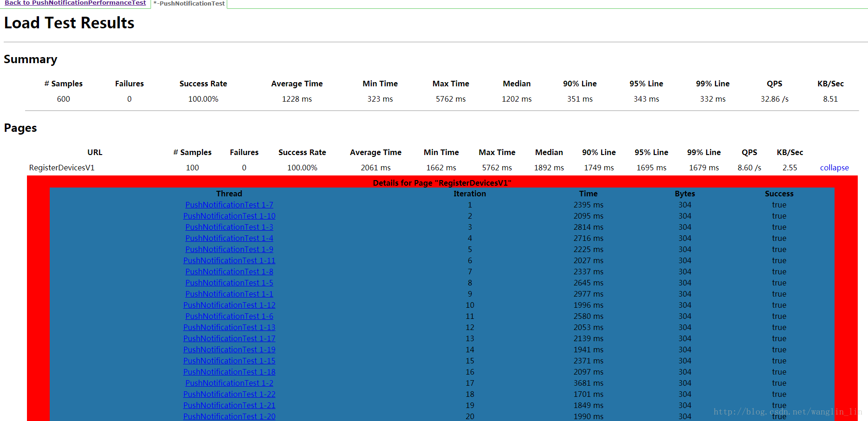Open thread link PushNotificationTest 1-9
The width and height of the screenshot is (868, 421).
pyautogui.click(x=229, y=249)
